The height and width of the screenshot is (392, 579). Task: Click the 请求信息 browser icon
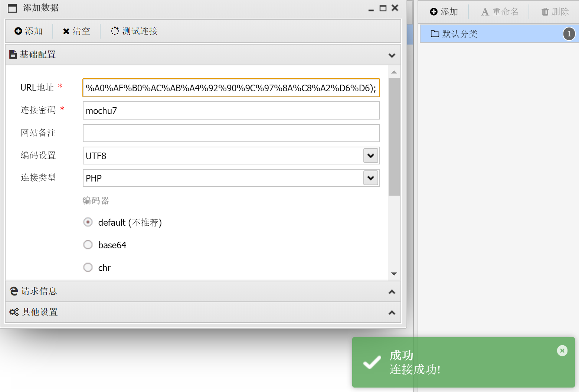click(x=14, y=291)
